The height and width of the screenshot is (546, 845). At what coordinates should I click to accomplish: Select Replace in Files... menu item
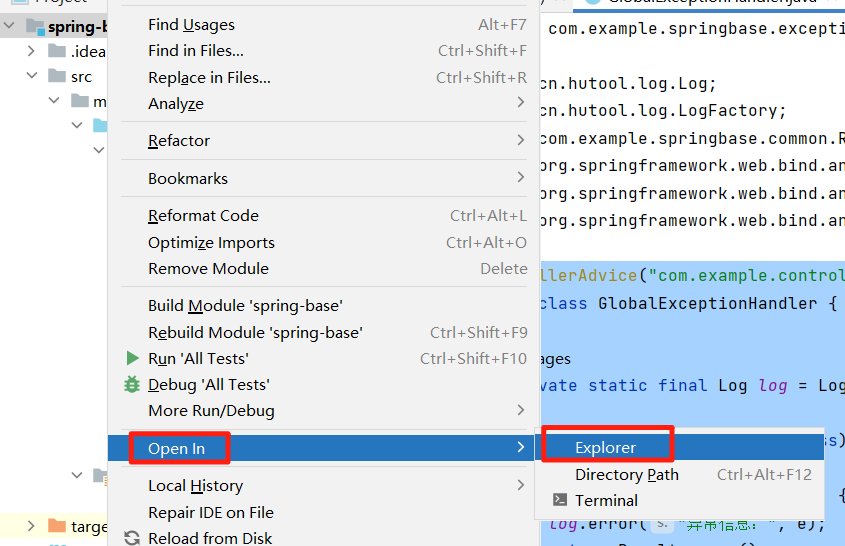[x=324, y=78]
